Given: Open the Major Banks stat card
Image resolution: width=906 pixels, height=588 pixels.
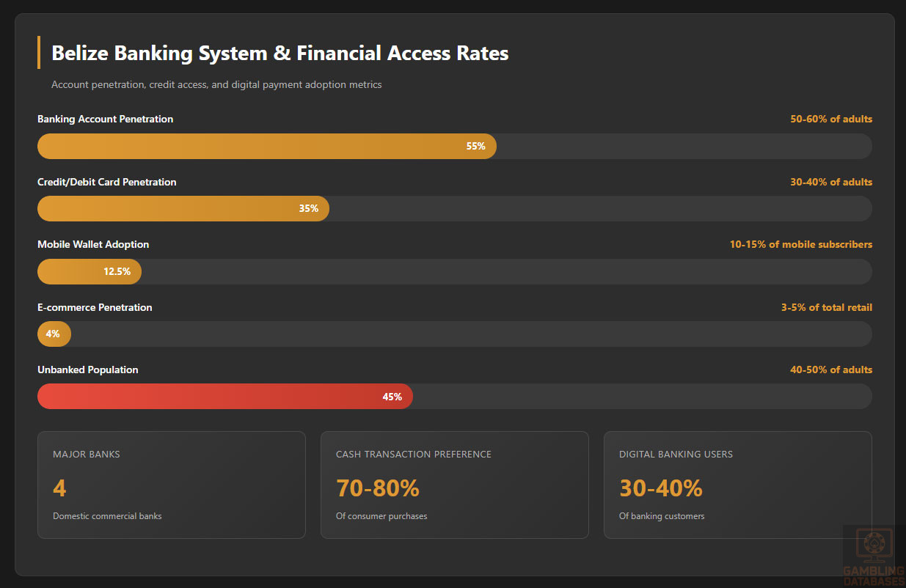Looking at the screenshot, I should 172,485.
